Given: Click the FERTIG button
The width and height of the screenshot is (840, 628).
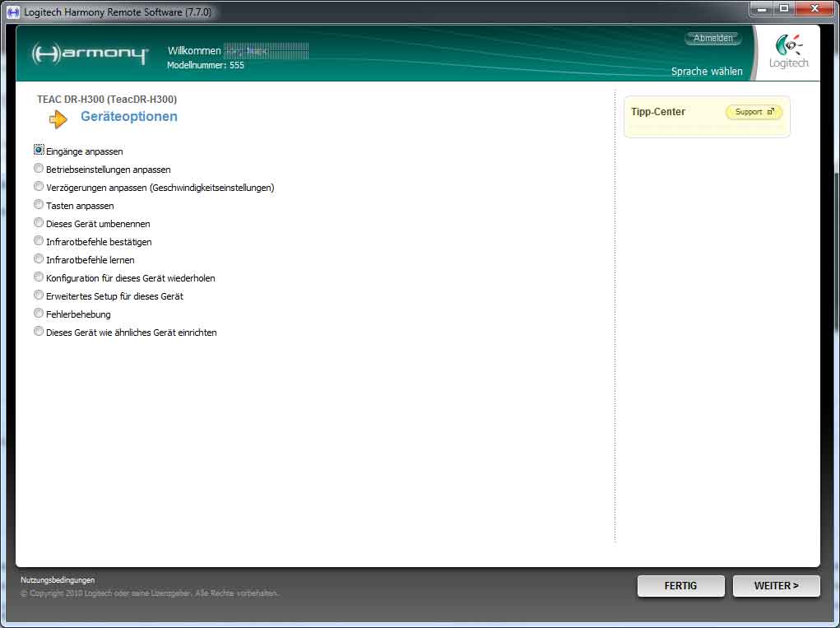Looking at the screenshot, I should pyautogui.click(x=680, y=586).
